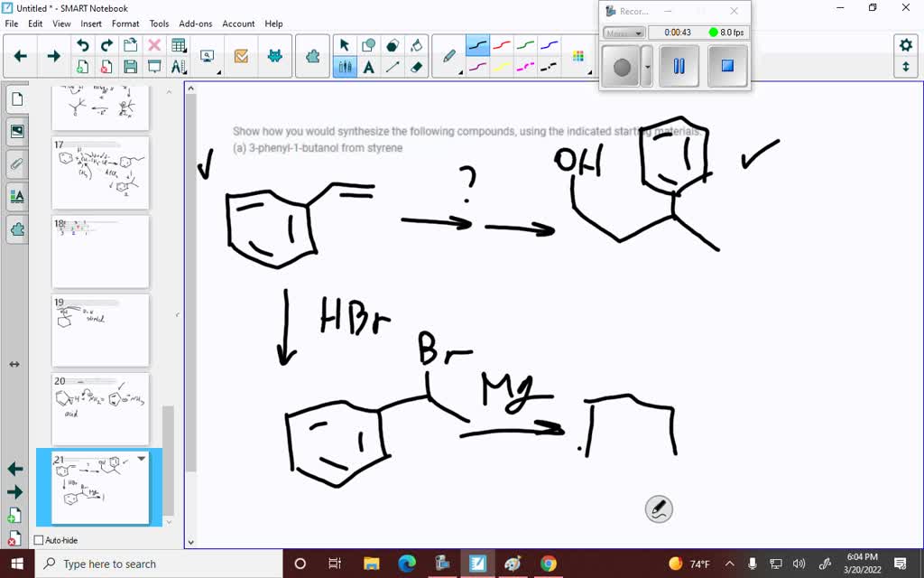The width and height of the screenshot is (924, 578).
Task: Pause the screen recording
Action: [678, 66]
